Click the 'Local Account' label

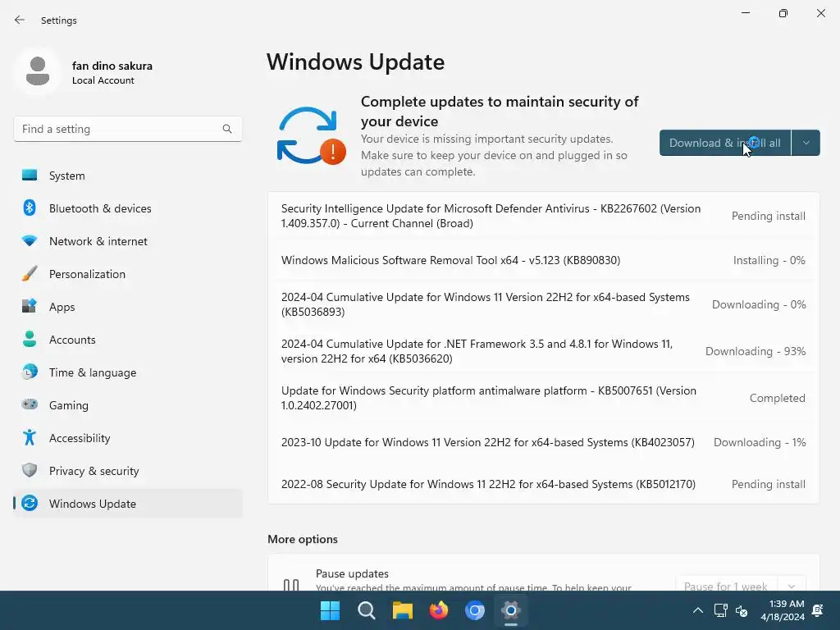(x=103, y=80)
